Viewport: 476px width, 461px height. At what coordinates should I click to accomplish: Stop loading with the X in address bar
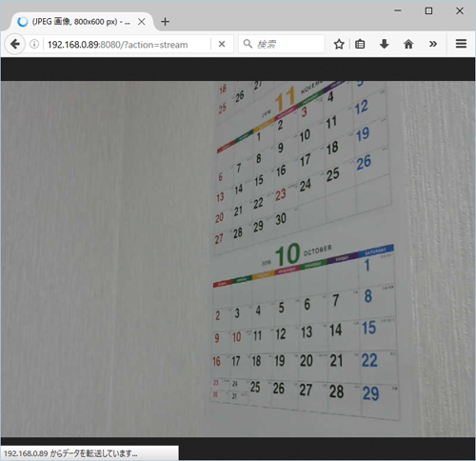pos(222,44)
